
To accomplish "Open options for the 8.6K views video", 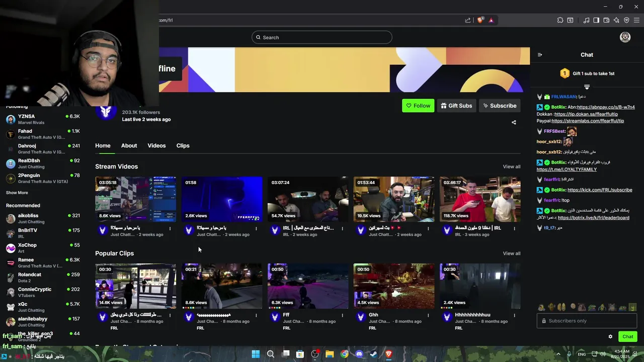I will [x=170, y=229].
